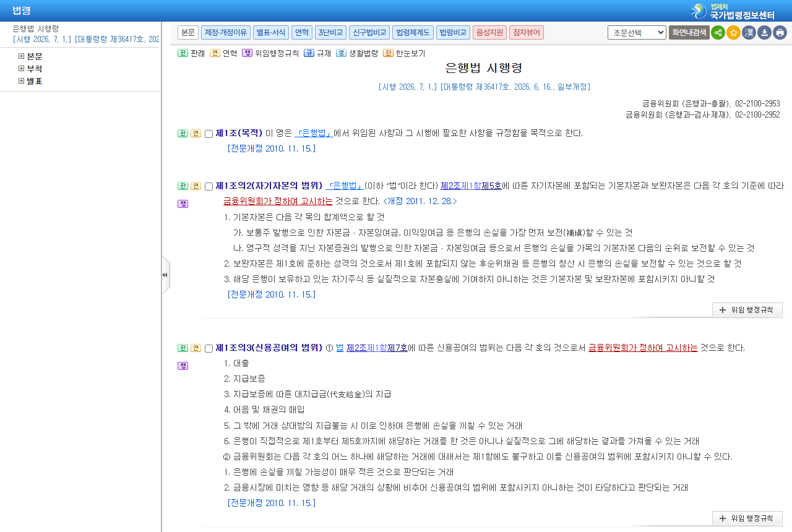Click 화면내검색 button

point(689,33)
